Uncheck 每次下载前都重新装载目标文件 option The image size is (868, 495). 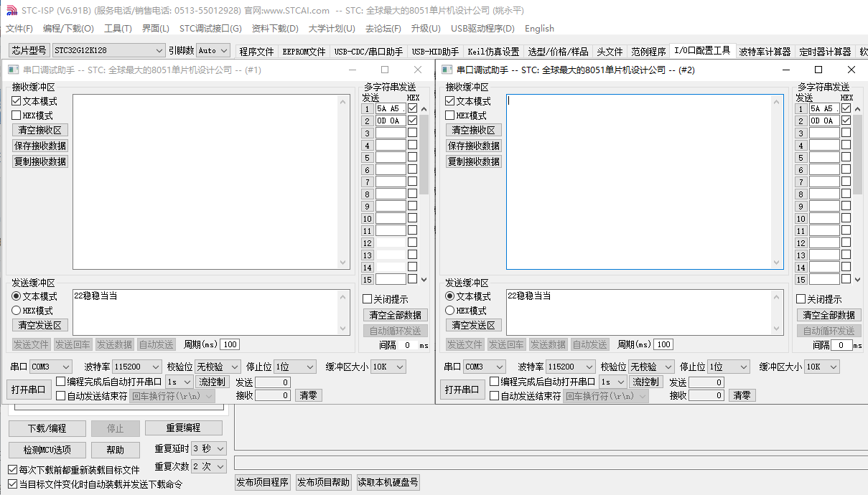(13, 470)
